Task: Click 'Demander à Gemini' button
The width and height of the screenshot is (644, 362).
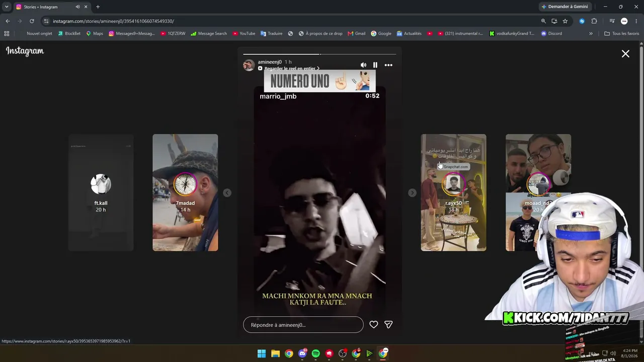Action: (564, 7)
